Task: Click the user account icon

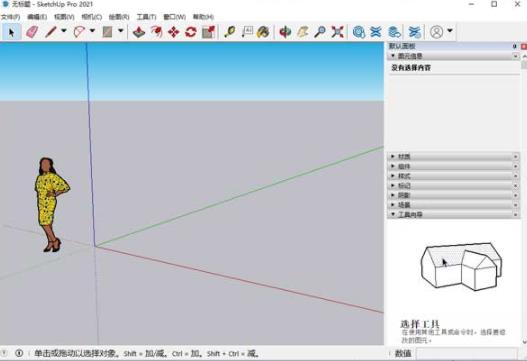Action: tap(437, 32)
